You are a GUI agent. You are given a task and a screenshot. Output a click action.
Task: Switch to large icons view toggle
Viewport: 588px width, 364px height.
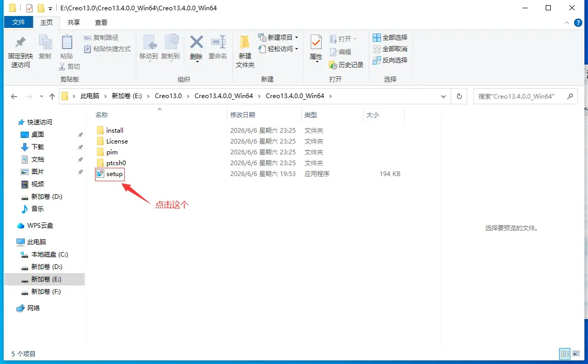tap(576, 354)
